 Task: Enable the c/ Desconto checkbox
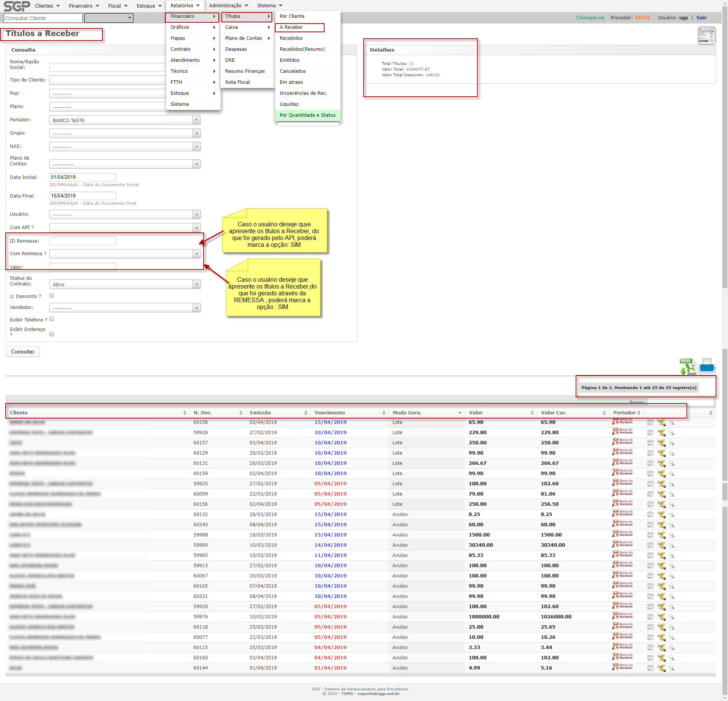tap(52, 295)
